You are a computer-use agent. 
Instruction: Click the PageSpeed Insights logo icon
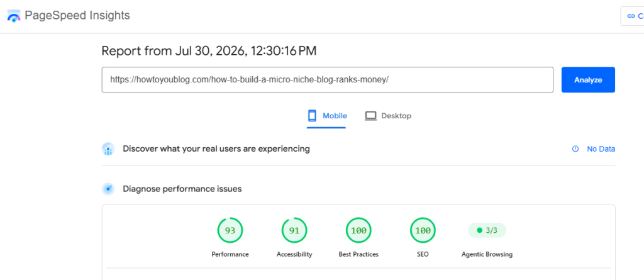[14, 16]
